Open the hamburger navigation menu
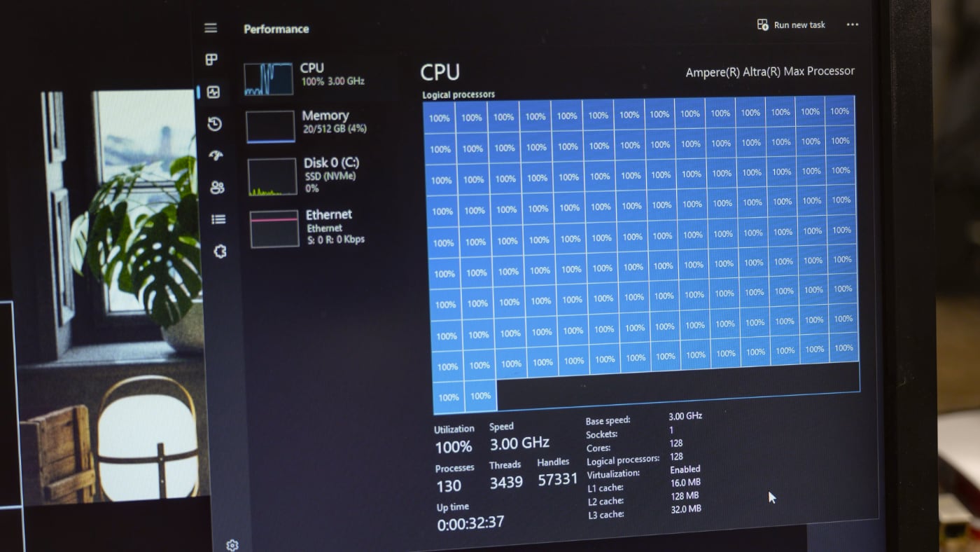980x552 pixels. [x=211, y=28]
